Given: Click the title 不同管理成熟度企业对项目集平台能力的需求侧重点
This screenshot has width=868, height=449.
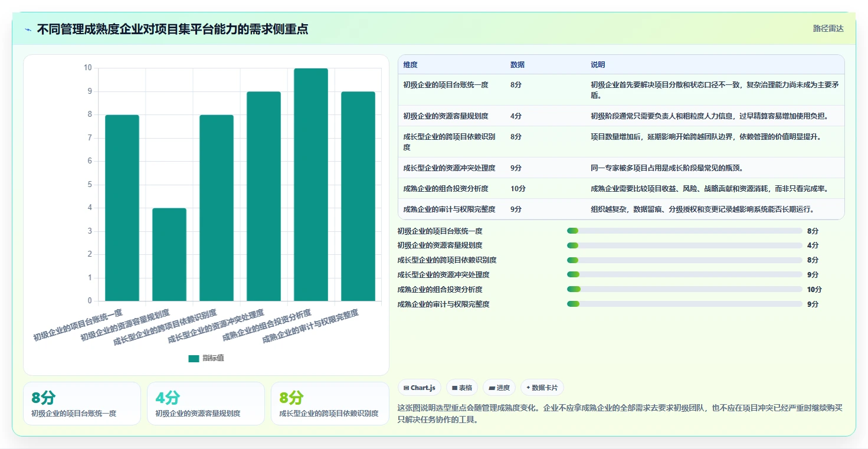Looking at the screenshot, I should point(172,29).
